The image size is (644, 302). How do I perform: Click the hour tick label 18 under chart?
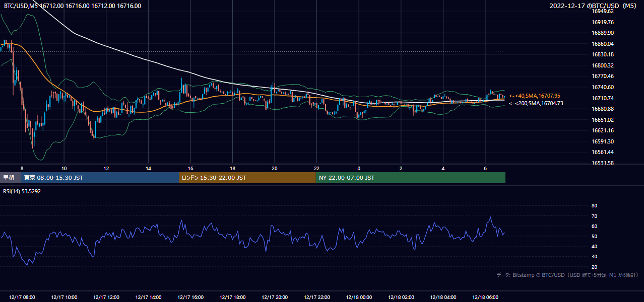coord(232,168)
